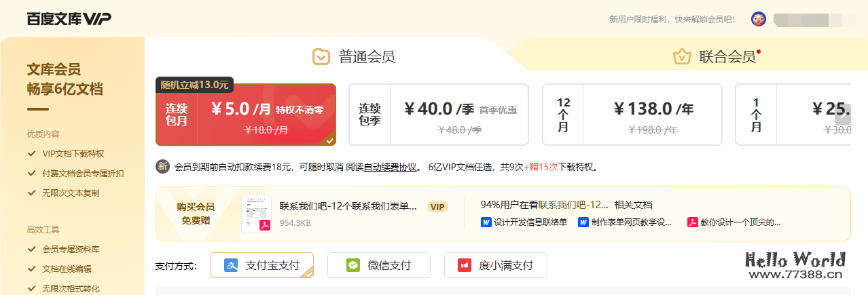Click the 94%用户在看 related docs text
This screenshot has width=868, height=295.
566,205
